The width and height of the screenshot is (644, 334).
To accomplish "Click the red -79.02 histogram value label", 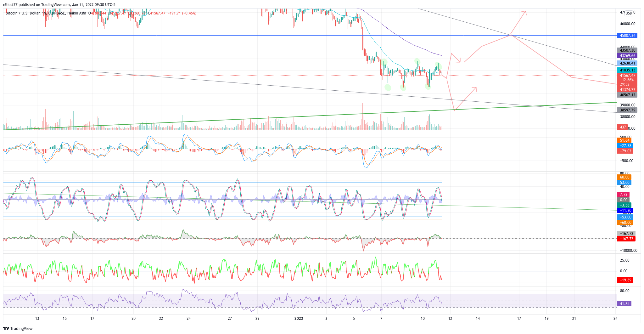I will [624, 151].
